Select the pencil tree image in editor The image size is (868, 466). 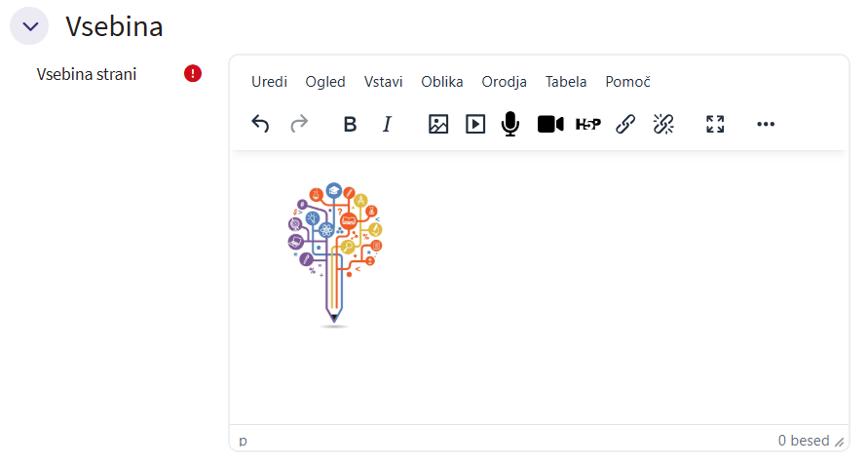click(x=334, y=254)
